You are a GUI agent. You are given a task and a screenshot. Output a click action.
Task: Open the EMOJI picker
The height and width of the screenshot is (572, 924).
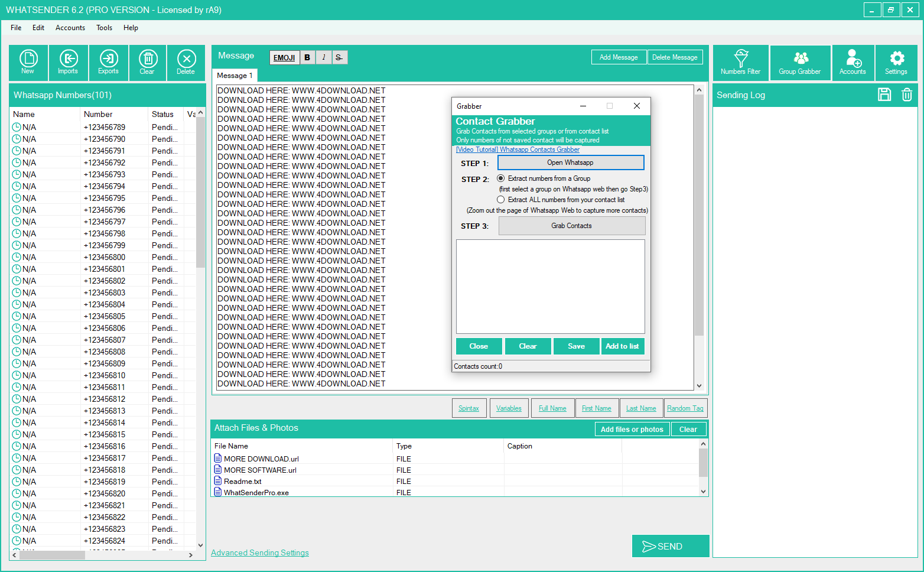pos(284,57)
